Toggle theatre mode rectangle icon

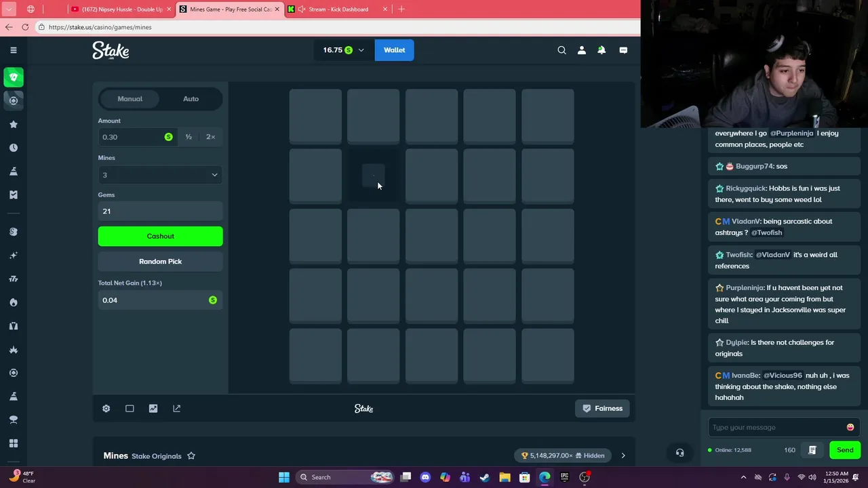click(130, 409)
